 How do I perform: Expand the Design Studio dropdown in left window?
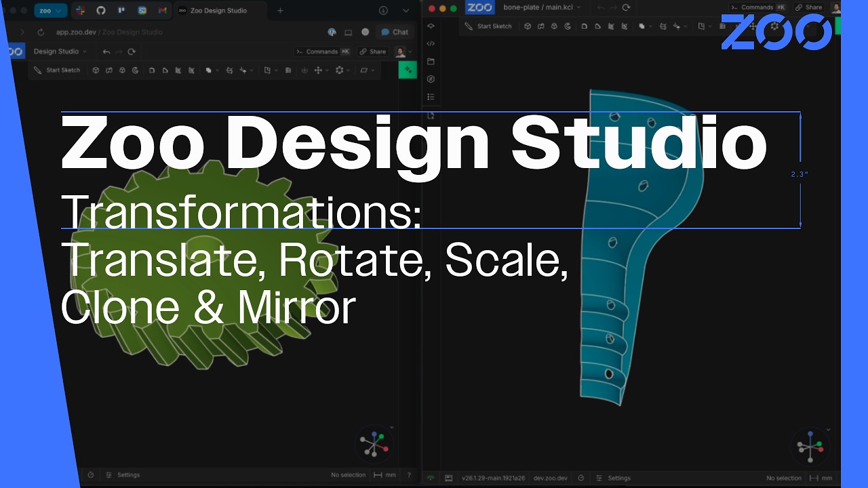(60, 52)
